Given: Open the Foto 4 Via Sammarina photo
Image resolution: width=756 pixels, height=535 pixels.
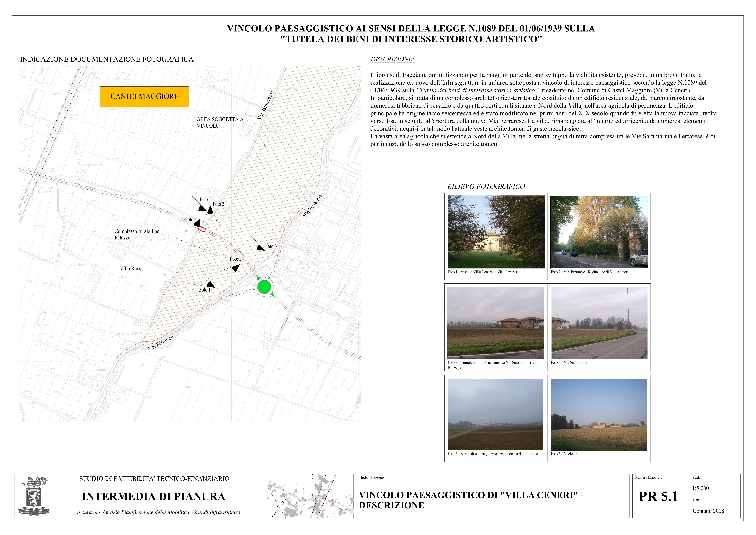Looking at the screenshot, I should 599,323.
